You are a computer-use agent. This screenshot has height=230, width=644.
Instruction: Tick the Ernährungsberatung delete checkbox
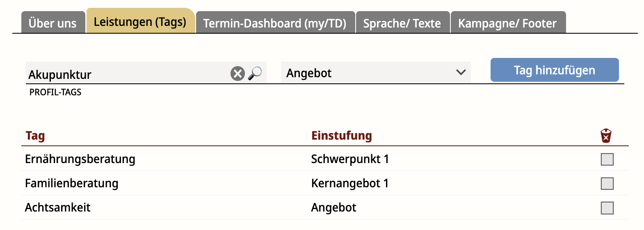607,159
